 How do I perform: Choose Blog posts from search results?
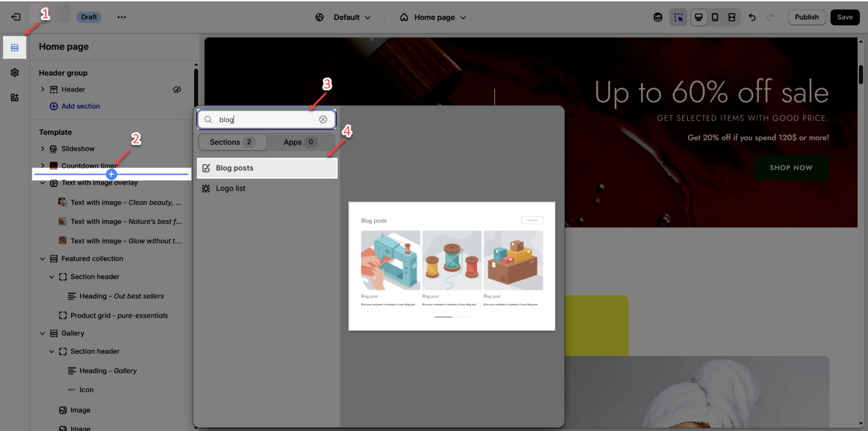(x=267, y=168)
